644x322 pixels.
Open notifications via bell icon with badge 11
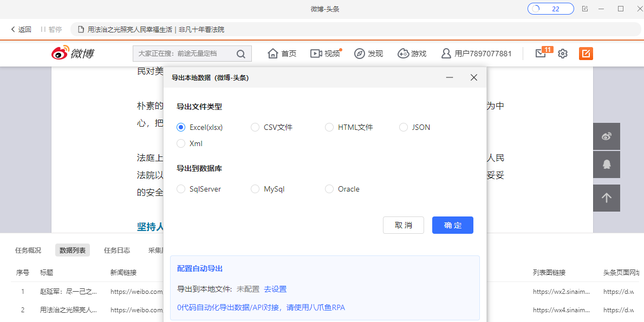tap(539, 53)
